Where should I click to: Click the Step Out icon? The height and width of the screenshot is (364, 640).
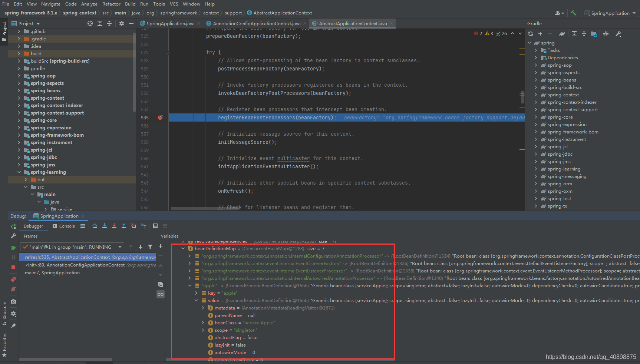pyautogui.click(x=124, y=226)
